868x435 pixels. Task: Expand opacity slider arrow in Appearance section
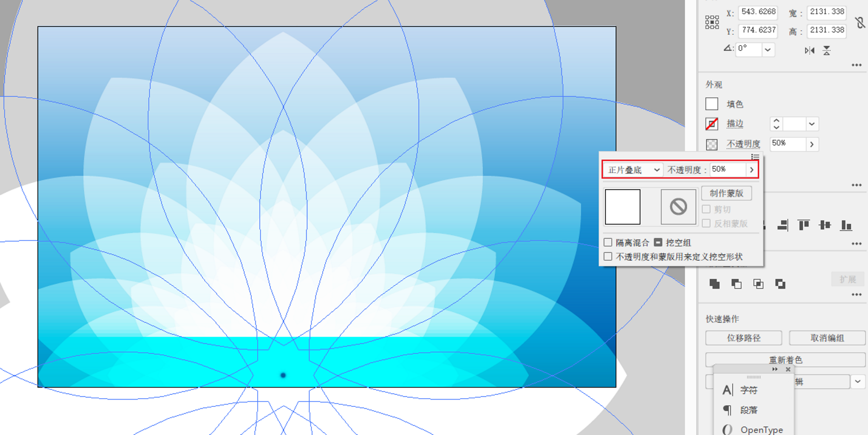pyautogui.click(x=812, y=144)
